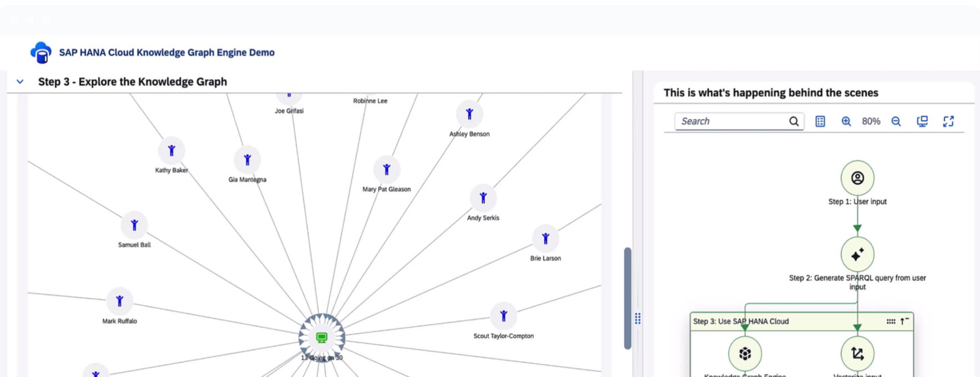Image resolution: width=980 pixels, height=377 pixels.
Task: Click the 80% zoom level label
Action: click(871, 121)
